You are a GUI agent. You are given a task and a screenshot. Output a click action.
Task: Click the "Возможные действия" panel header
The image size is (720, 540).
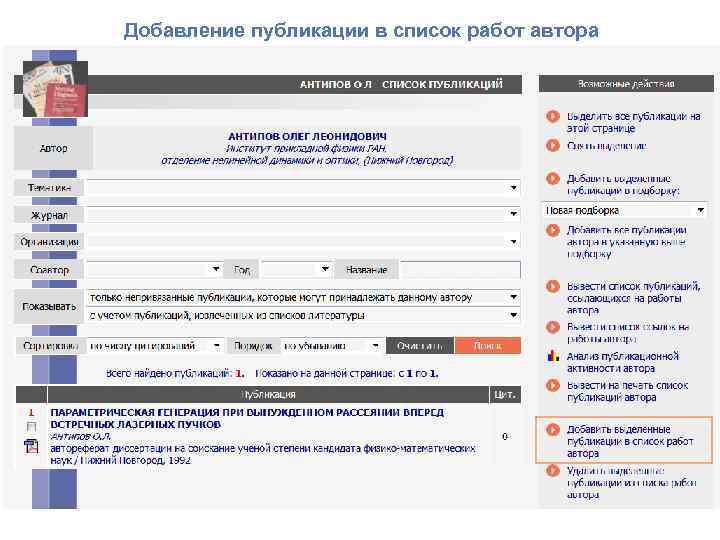click(x=626, y=84)
